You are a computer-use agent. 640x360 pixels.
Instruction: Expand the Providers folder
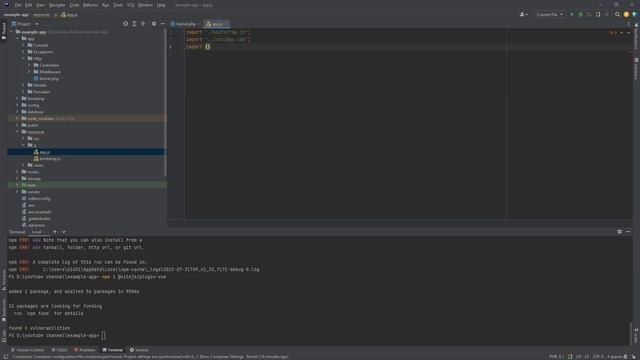tap(24, 92)
